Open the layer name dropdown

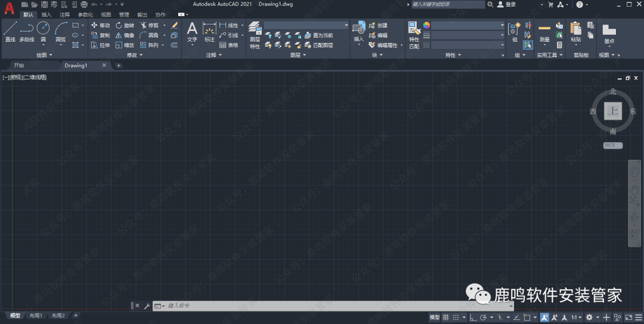(x=306, y=25)
